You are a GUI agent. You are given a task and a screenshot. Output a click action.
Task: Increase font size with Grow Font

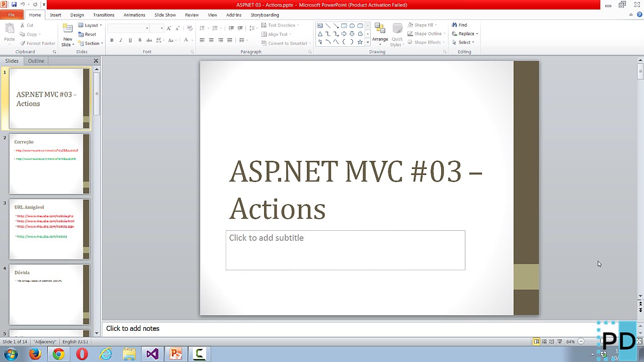(169, 28)
